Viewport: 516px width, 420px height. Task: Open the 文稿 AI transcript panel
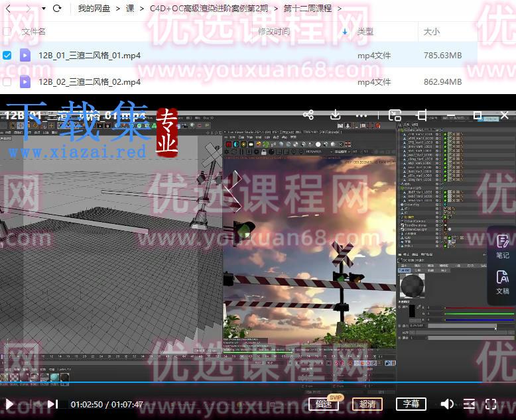click(x=503, y=282)
